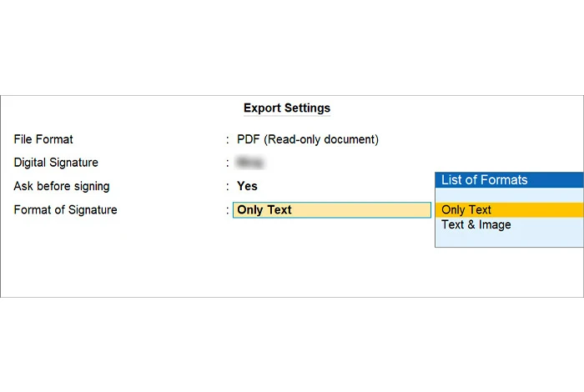Viewport: 584px width, 392px height.
Task: Choose Text & Image format option
Action: (x=476, y=225)
